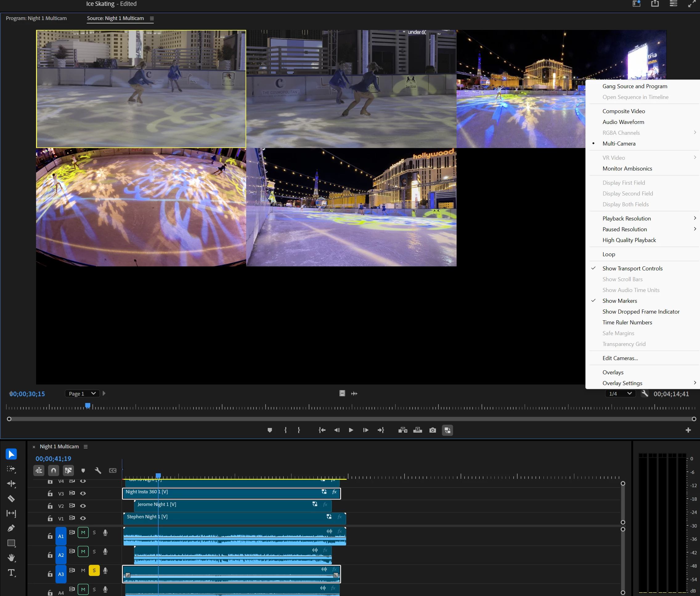The width and height of the screenshot is (700, 596).
Task: Click the Export Frame camera icon
Action: tap(433, 430)
